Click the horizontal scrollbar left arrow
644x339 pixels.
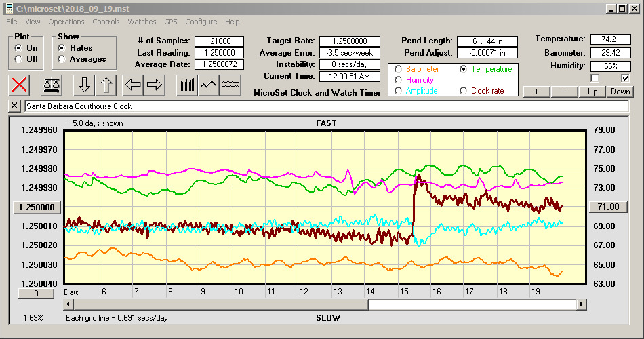[68, 304]
